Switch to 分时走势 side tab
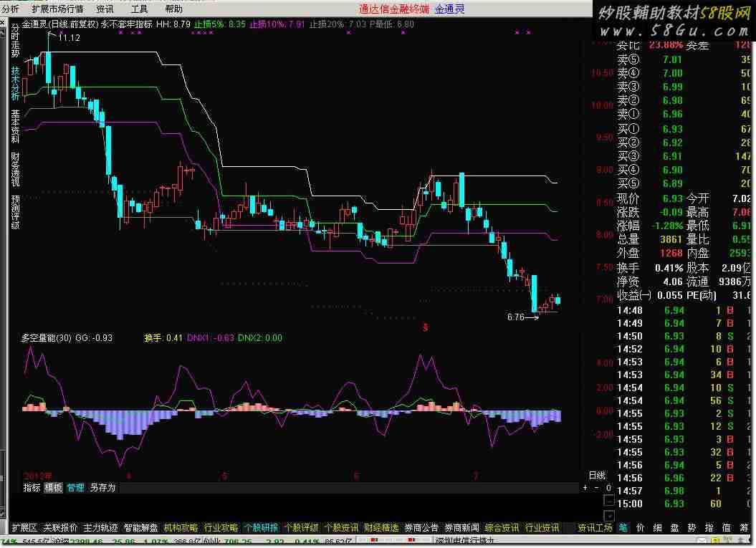Screen dimensions: 756x548 pos(15,41)
